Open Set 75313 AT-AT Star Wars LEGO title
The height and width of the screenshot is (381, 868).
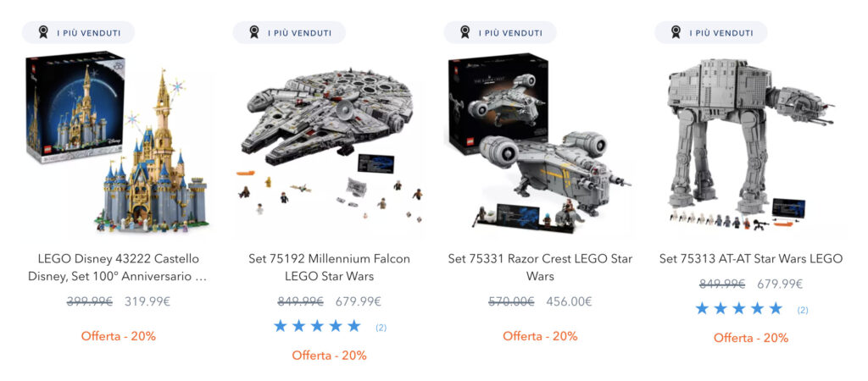point(751,259)
